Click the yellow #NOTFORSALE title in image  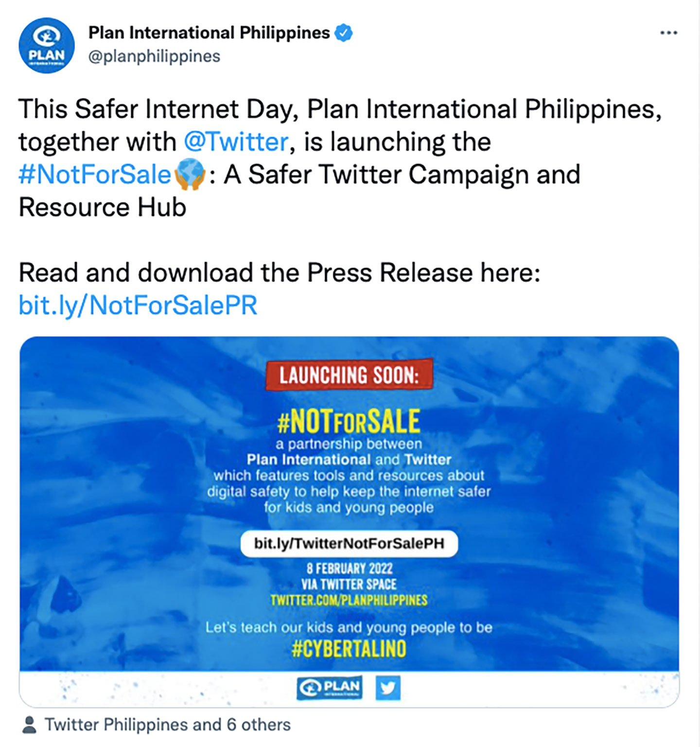click(349, 421)
